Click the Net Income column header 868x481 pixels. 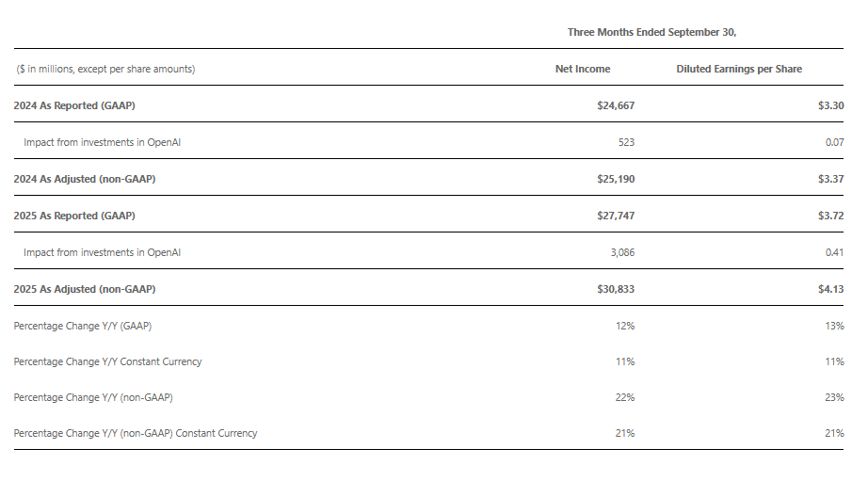click(583, 69)
